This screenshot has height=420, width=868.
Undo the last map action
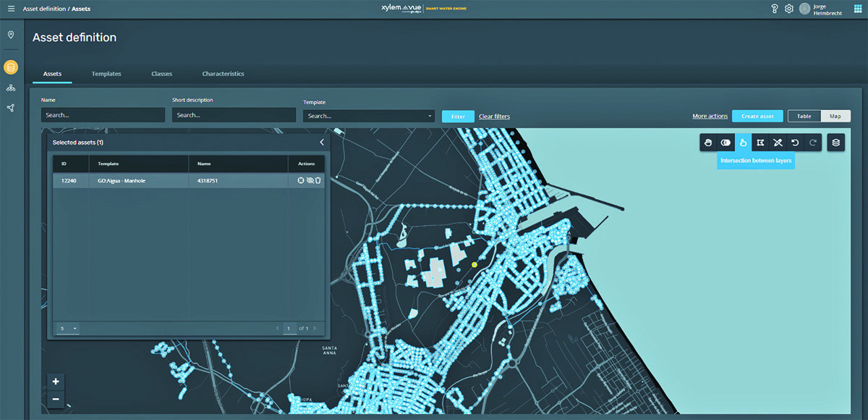(795, 143)
